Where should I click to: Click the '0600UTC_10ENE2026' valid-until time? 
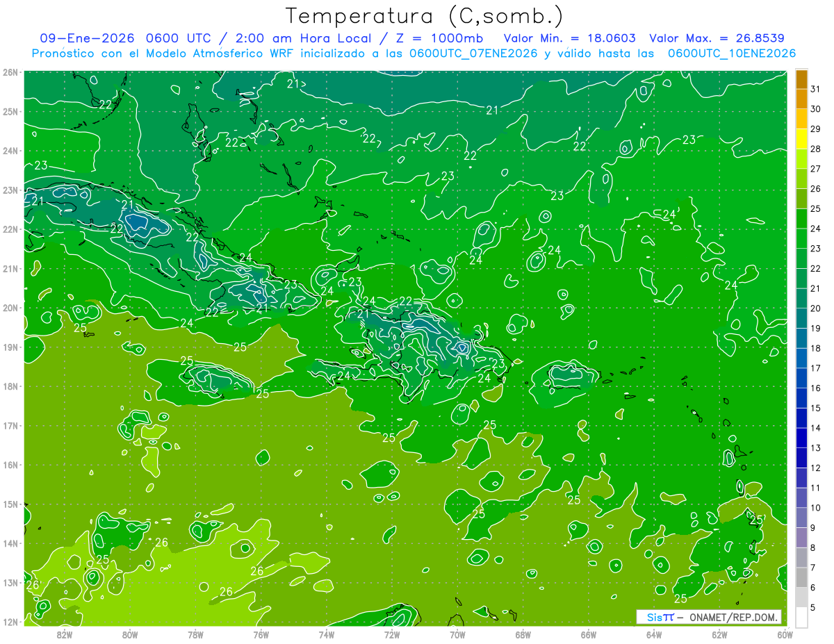point(732,53)
